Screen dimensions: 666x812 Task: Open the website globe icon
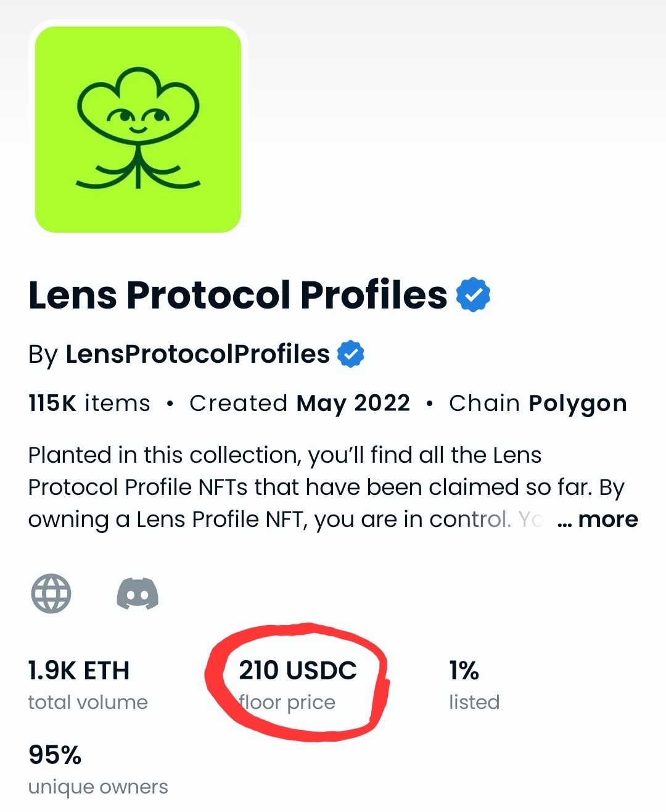(x=51, y=594)
